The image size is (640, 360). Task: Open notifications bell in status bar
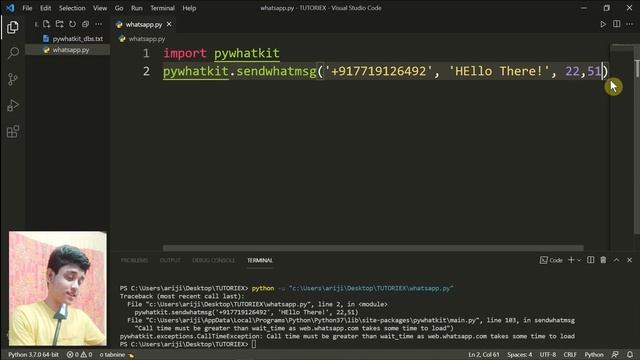click(630, 354)
